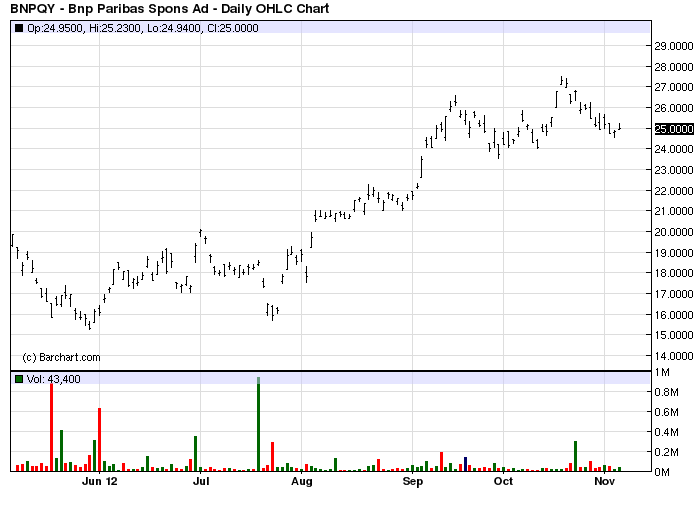The image size is (700, 512).
Task: Click the green square legend icon beside Vol
Action: coord(19,379)
